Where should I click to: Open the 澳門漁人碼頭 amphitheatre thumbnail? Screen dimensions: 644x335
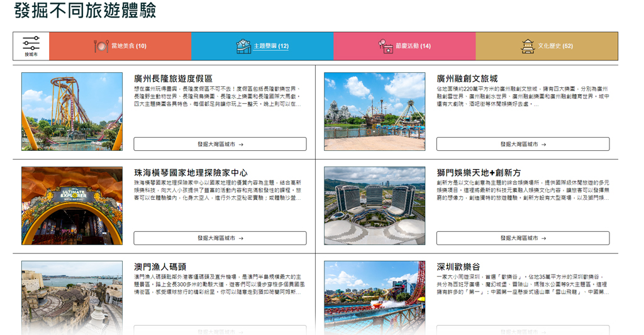(72, 298)
